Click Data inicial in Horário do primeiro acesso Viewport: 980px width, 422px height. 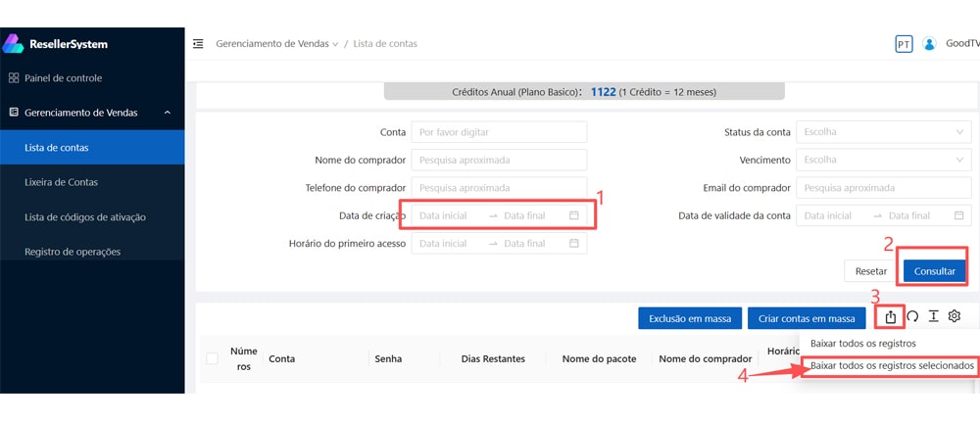tap(443, 244)
